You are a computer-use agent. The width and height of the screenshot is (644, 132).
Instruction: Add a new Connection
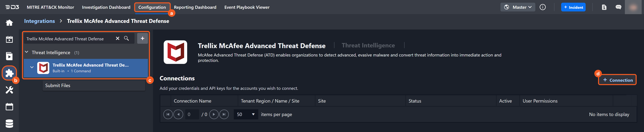pos(617,80)
